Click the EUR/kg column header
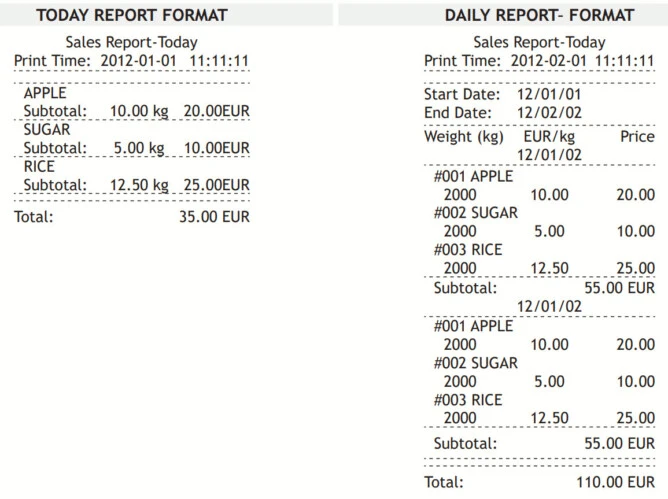 tap(549, 136)
